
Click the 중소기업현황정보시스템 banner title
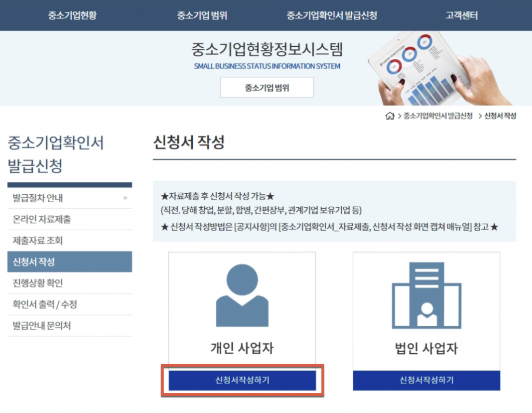tap(267, 50)
